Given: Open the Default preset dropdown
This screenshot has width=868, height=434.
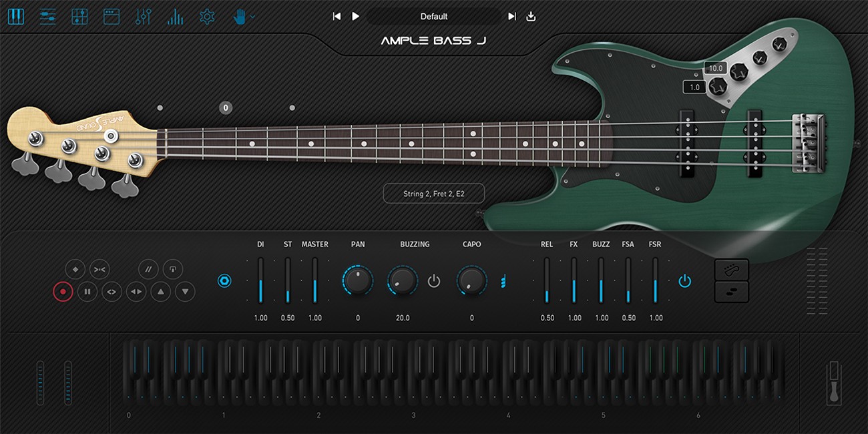Looking at the screenshot, I should 434,16.
